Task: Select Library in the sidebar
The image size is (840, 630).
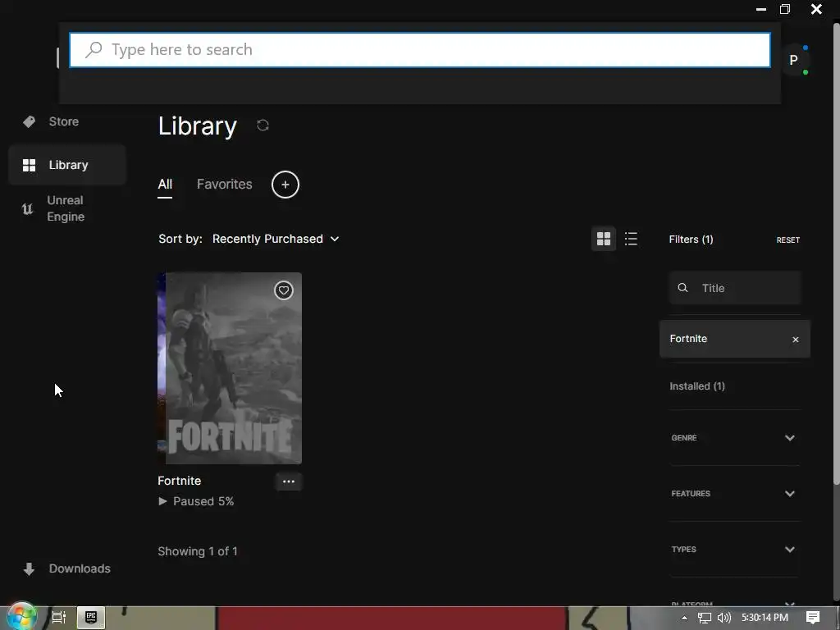Action: pyautogui.click(x=67, y=165)
